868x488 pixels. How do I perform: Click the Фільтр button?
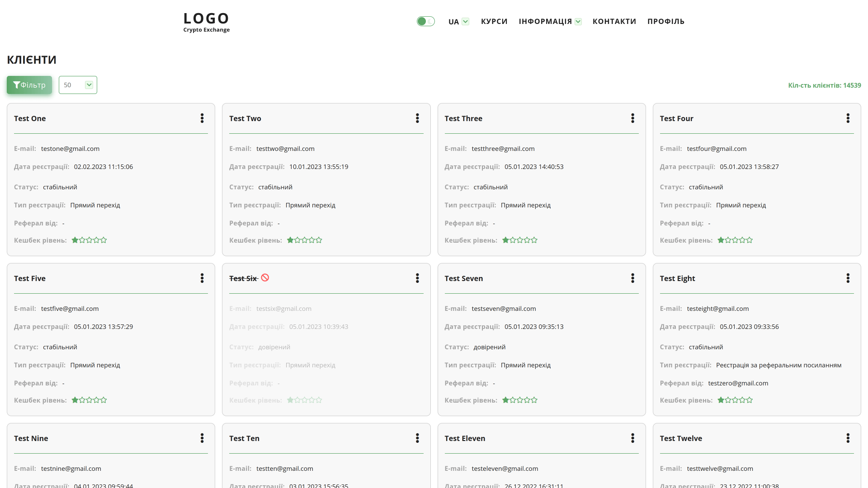(x=29, y=85)
